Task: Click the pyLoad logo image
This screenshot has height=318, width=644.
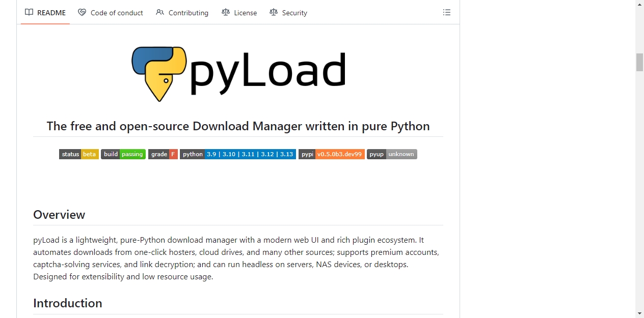Action: coord(238,74)
